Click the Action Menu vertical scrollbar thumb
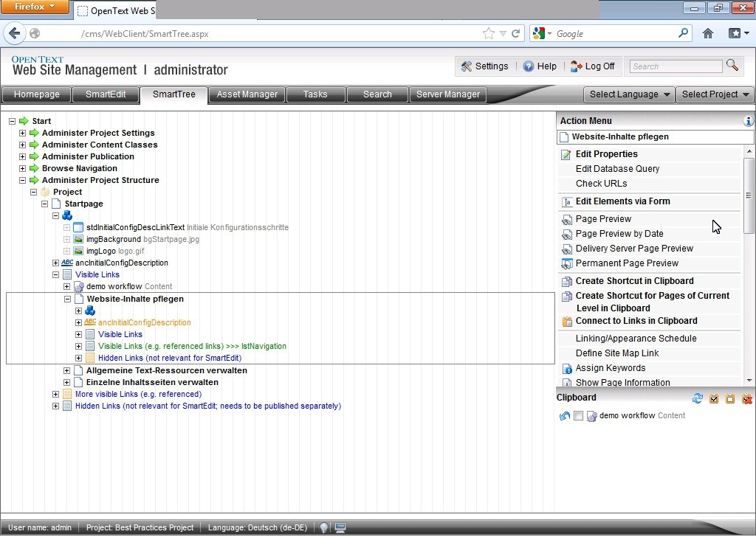The height and width of the screenshot is (537, 756). [749, 195]
